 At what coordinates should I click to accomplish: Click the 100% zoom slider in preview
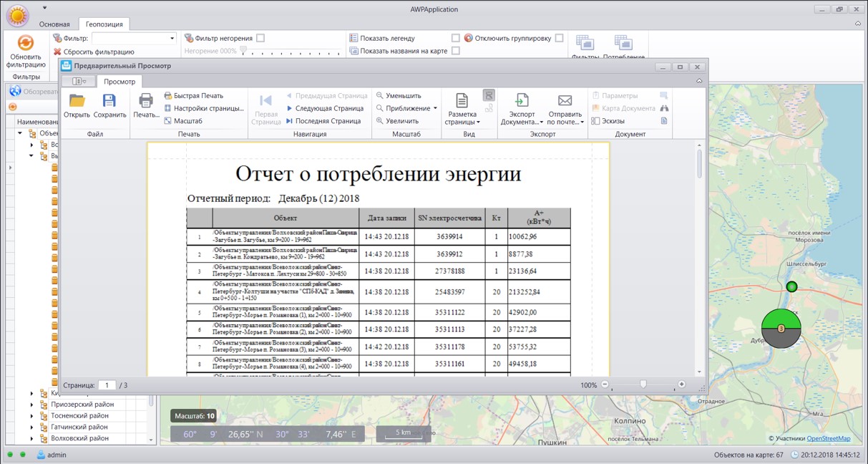(x=643, y=385)
